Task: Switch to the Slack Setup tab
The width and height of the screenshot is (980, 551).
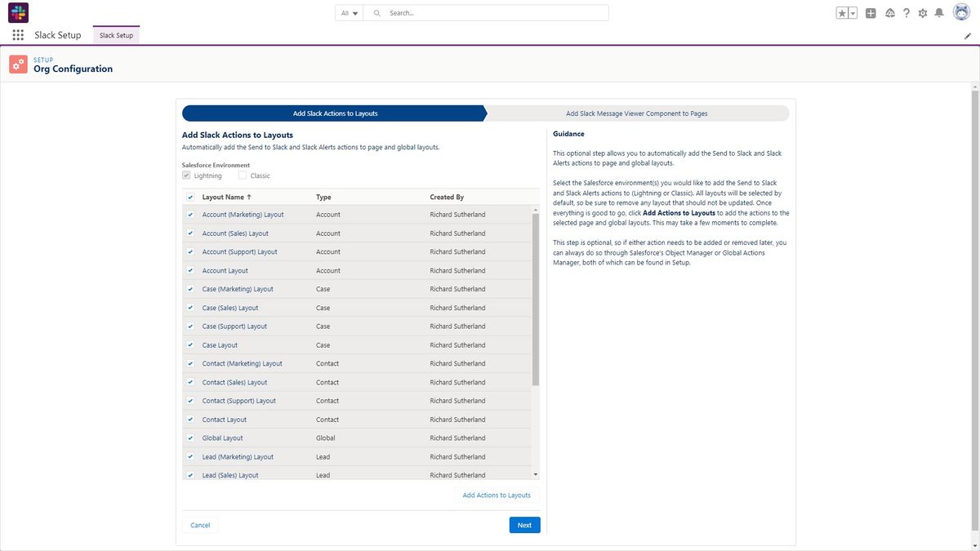Action: point(115,35)
